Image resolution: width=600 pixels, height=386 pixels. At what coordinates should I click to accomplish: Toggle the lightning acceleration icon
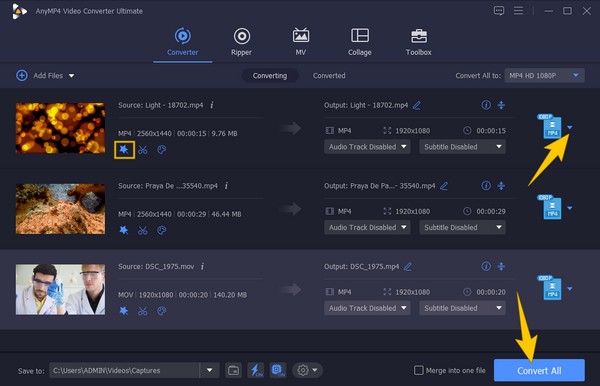[x=256, y=370]
